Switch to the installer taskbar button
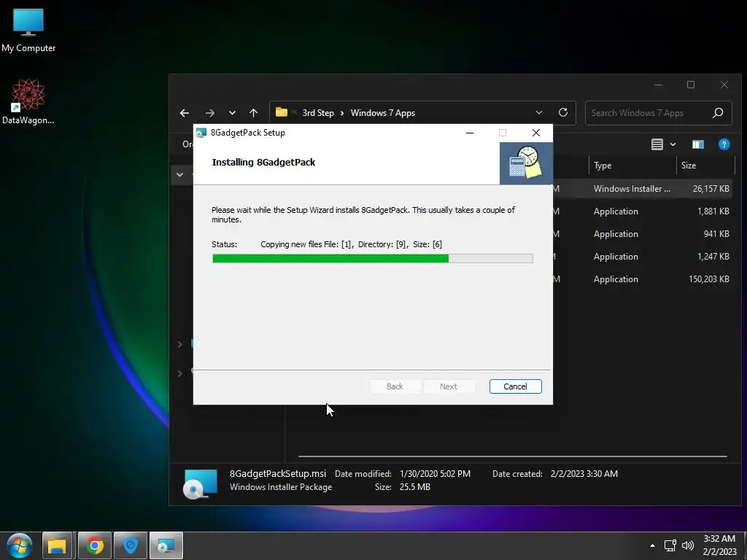 point(166,545)
